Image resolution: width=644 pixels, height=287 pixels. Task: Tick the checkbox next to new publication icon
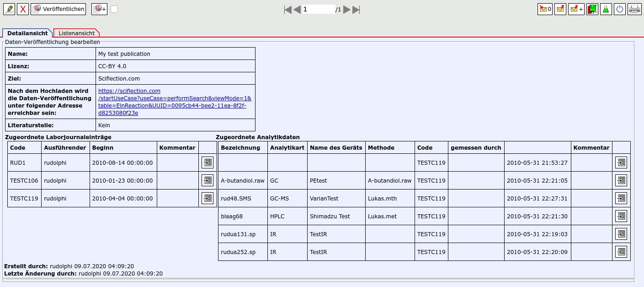pos(114,9)
